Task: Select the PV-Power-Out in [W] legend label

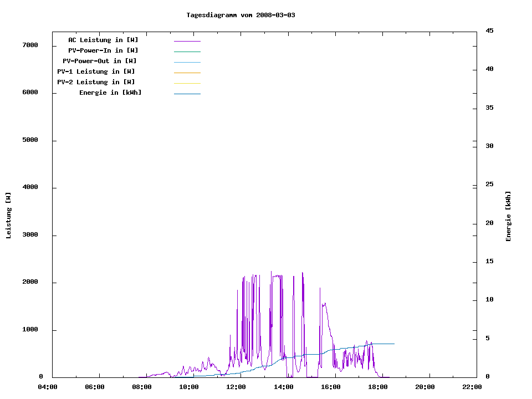Action: pos(100,61)
